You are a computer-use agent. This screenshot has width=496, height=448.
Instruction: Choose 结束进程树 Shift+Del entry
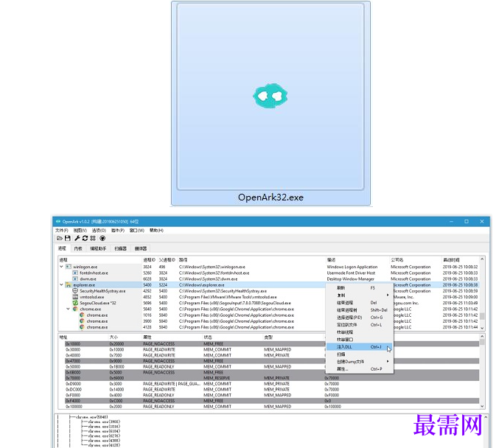(360, 309)
